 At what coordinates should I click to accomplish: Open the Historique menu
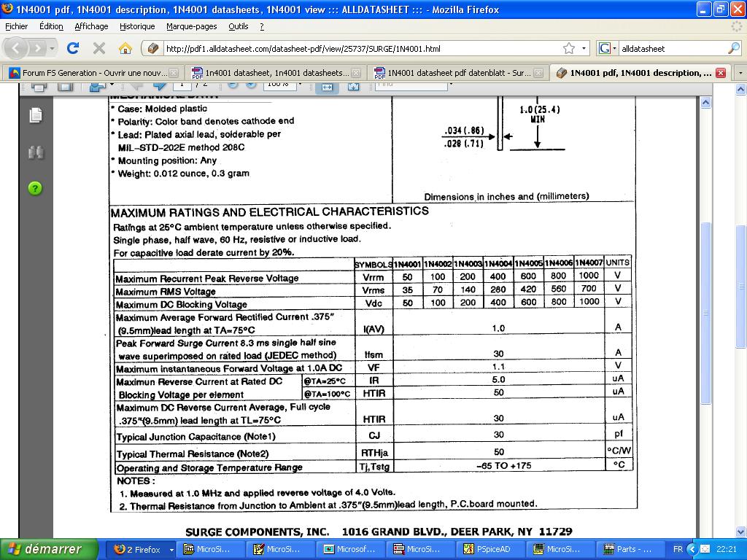tap(137, 26)
